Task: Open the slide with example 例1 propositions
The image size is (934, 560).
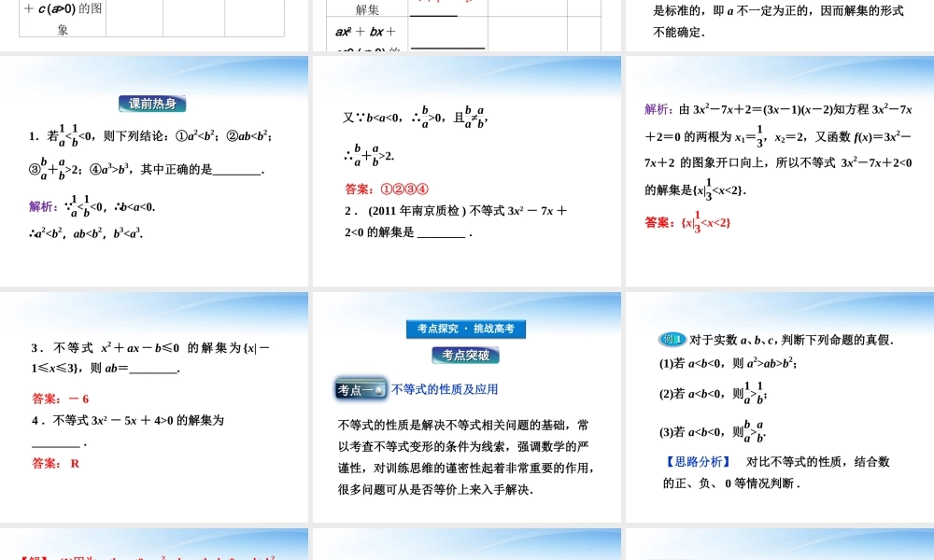Action: [780, 407]
